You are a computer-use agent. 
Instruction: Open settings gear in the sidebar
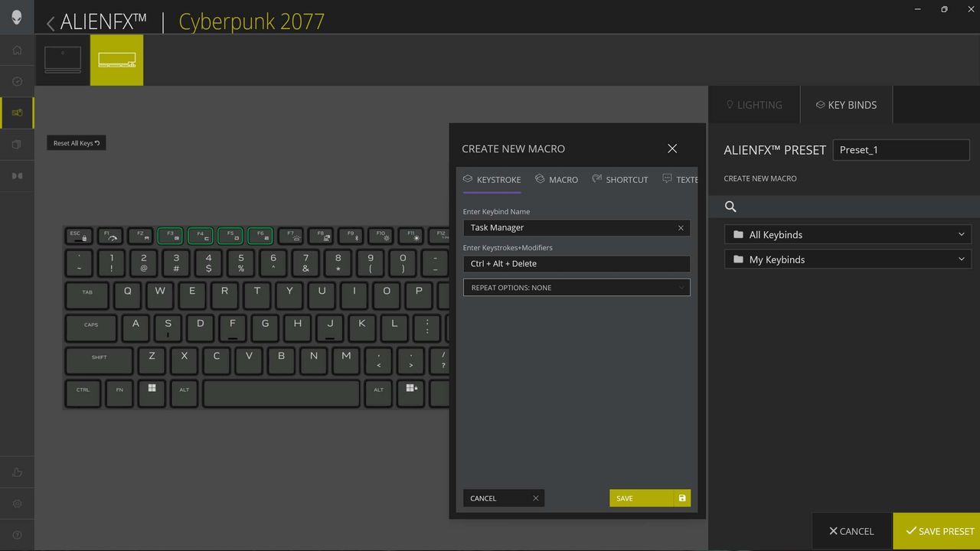click(17, 504)
